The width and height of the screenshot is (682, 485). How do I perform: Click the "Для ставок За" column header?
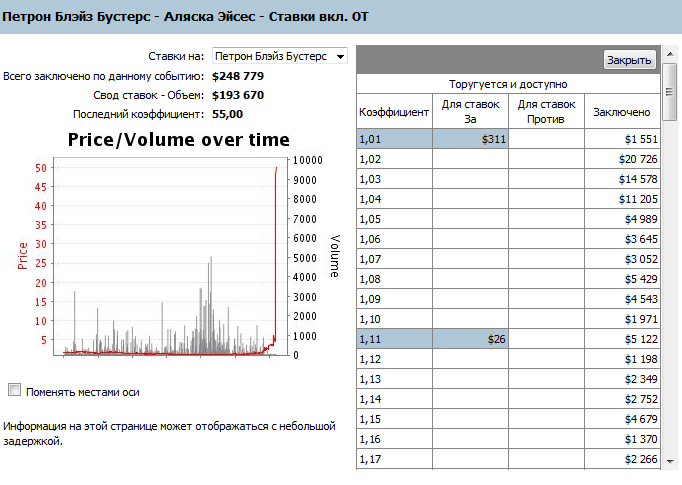(x=470, y=112)
